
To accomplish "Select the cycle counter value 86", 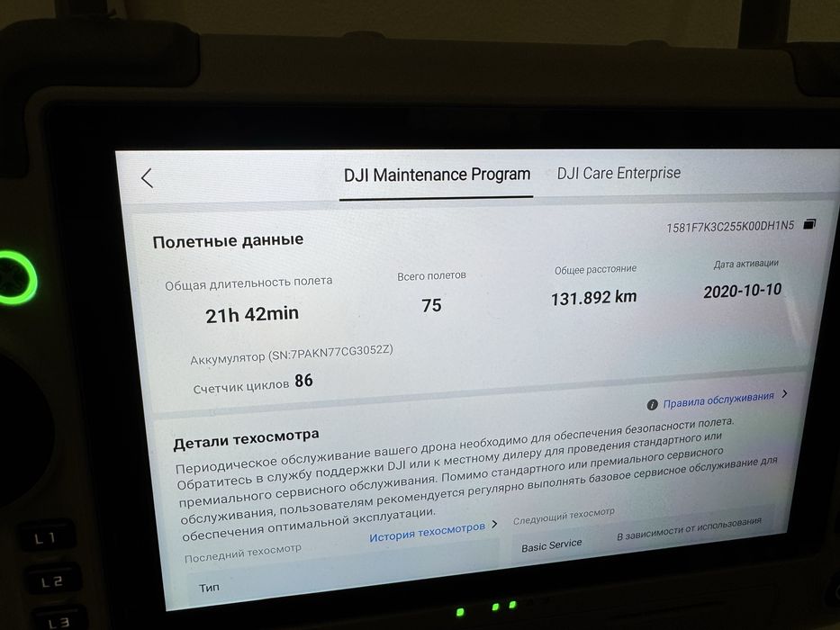I will 303,381.
